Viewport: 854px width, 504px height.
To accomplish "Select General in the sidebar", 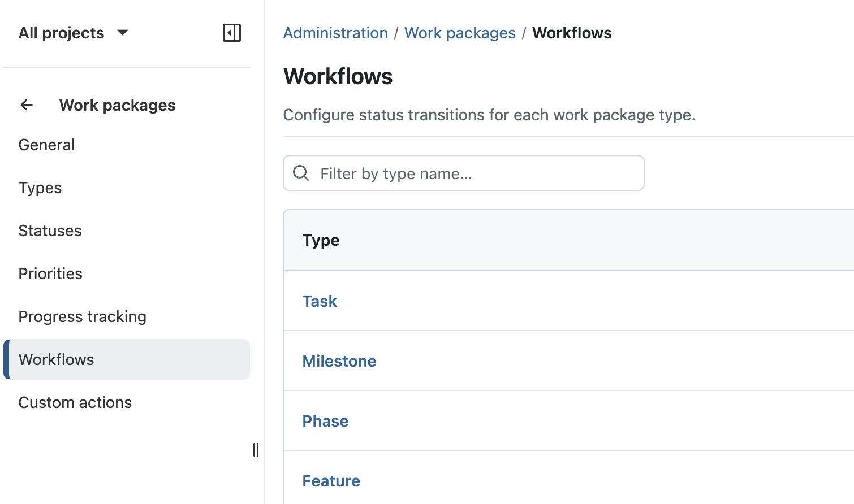I will [x=46, y=145].
